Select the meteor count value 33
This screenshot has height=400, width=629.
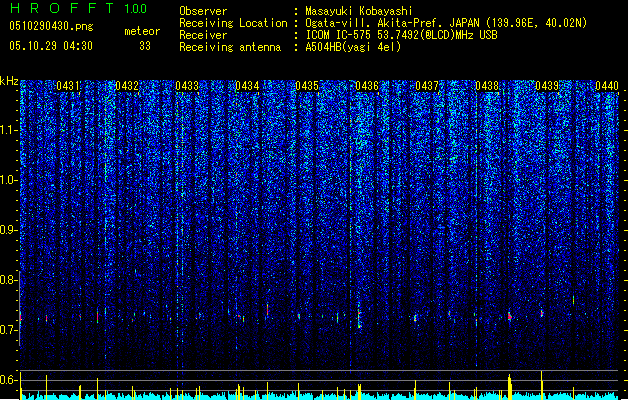[x=145, y=46]
